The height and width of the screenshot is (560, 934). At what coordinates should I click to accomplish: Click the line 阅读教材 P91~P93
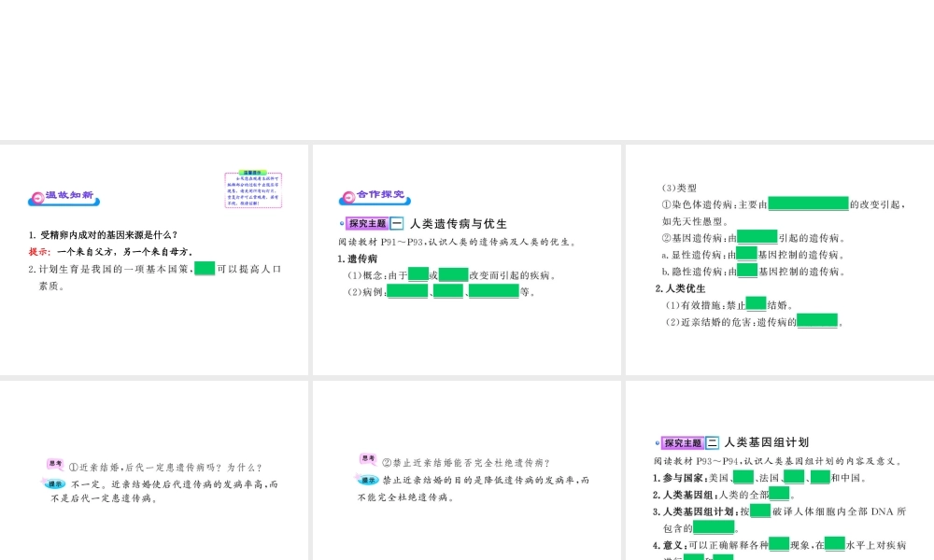coord(457,243)
